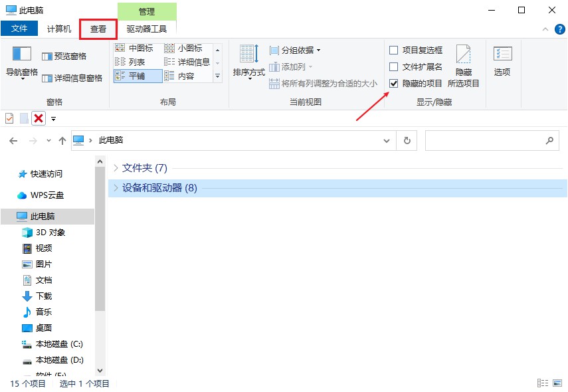Refresh the current location
Screen dimensions: 568x392
point(407,141)
